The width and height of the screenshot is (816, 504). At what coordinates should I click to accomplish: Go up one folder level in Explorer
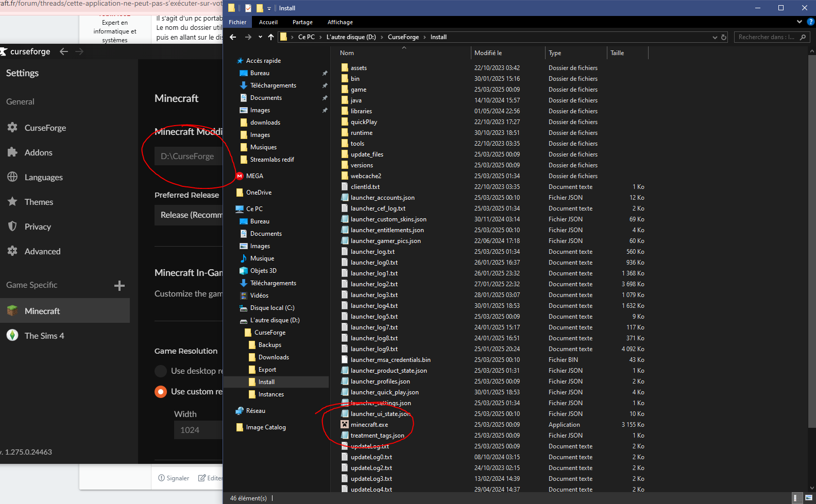coord(271,37)
